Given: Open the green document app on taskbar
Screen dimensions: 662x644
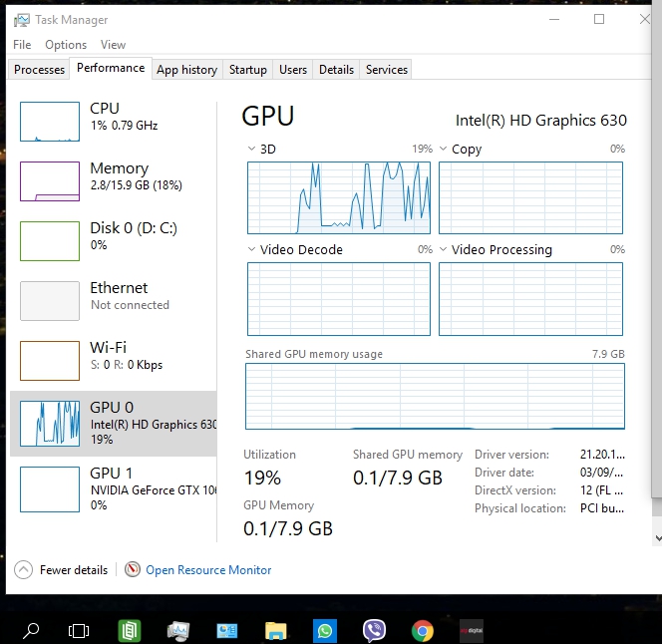Looking at the screenshot, I should click(129, 631).
